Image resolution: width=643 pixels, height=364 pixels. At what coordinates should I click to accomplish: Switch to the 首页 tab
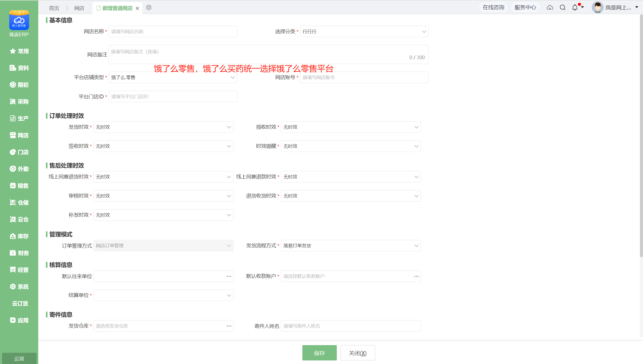point(54,8)
